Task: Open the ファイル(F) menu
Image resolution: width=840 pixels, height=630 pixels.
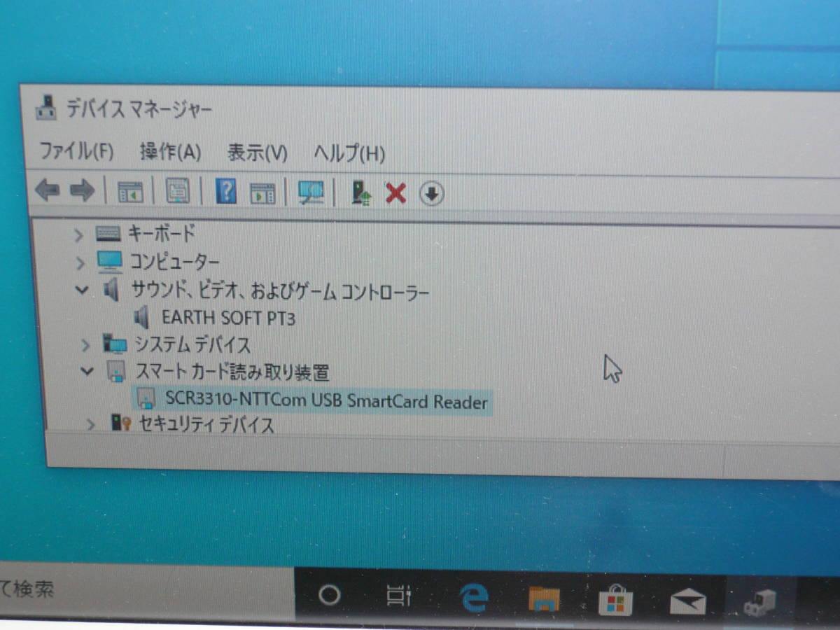Action: [x=76, y=150]
